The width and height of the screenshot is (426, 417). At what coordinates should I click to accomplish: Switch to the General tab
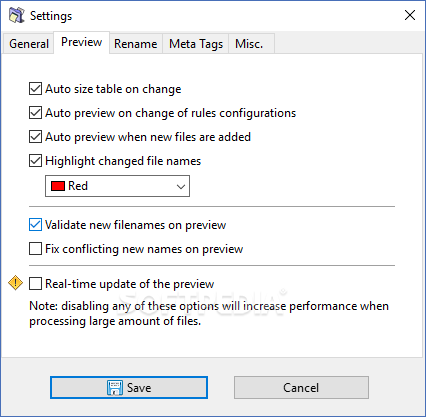(x=29, y=44)
